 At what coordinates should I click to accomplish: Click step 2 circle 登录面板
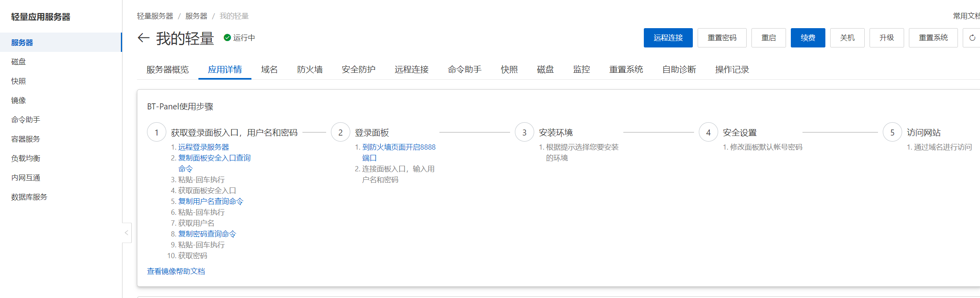[x=341, y=132]
